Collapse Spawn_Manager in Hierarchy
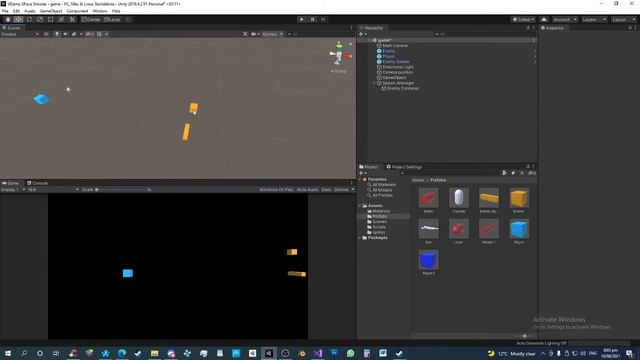Image resolution: width=640 pixels, height=360 pixels. click(x=374, y=83)
